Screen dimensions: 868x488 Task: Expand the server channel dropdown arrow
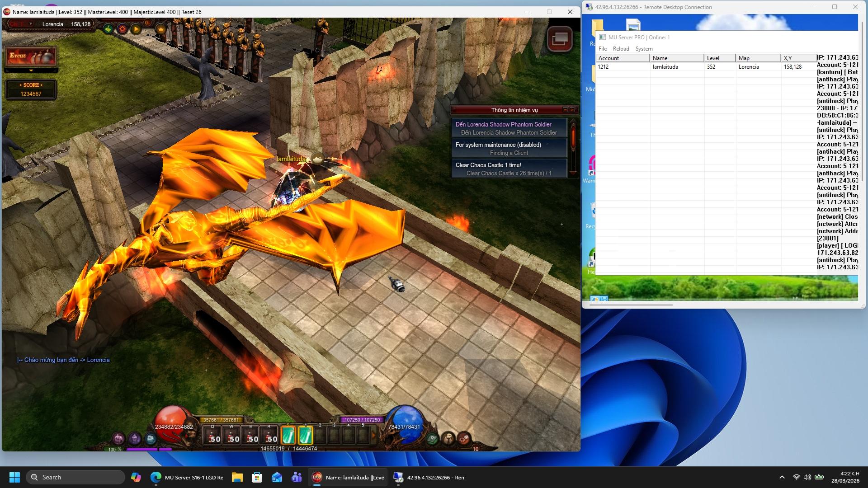31,24
